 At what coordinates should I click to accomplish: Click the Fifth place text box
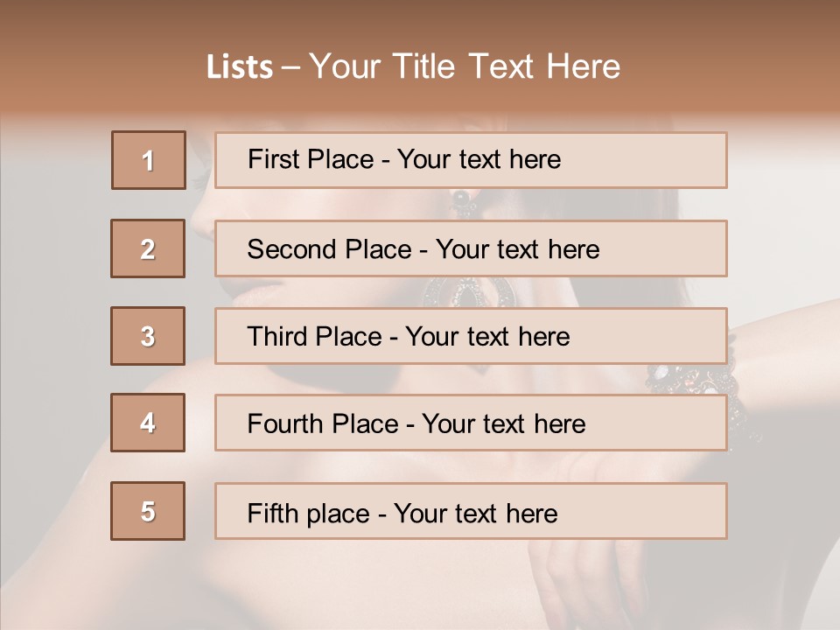tap(471, 511)
